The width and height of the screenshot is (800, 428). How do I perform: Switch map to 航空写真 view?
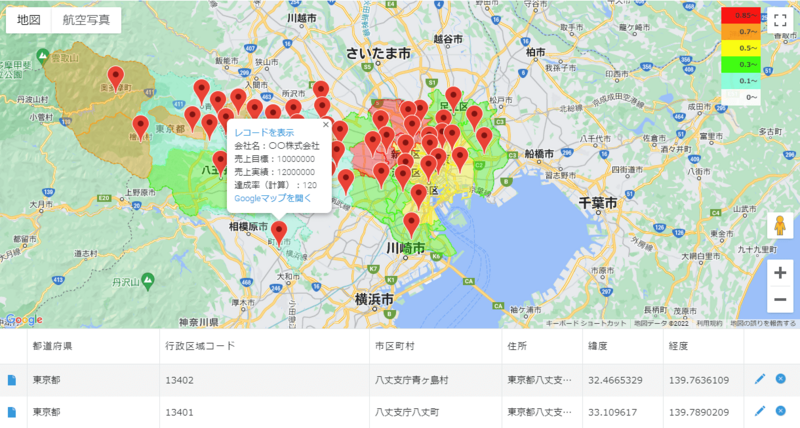pos(86,20)
